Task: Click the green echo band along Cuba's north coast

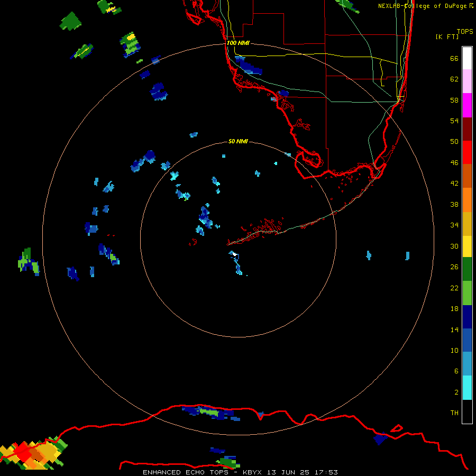Action: pos(209,412)
